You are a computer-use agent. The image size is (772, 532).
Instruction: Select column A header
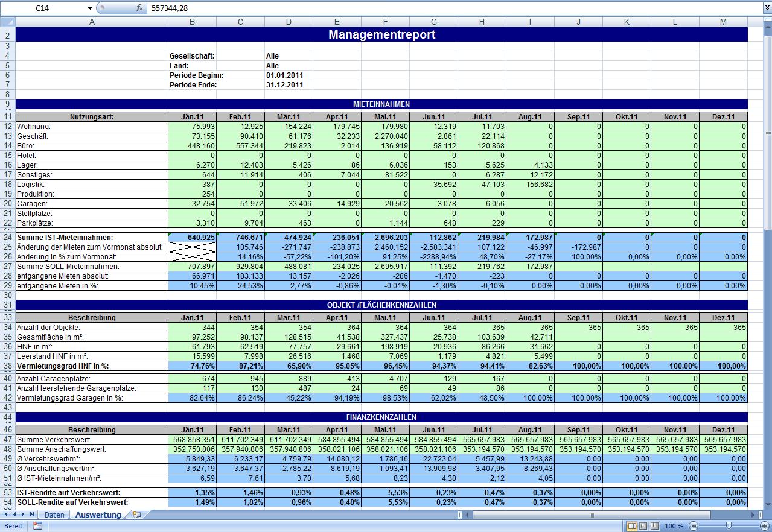[92, 22]
